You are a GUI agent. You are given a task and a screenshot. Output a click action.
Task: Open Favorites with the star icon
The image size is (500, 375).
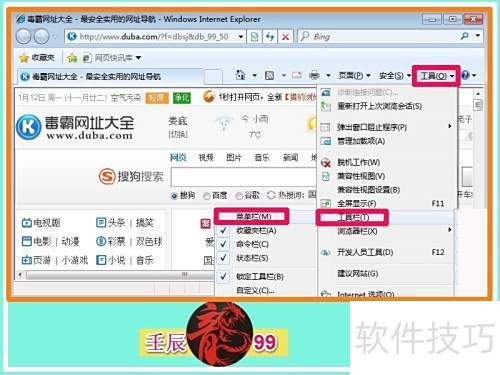pyautogui.click(x=24, y=58)
